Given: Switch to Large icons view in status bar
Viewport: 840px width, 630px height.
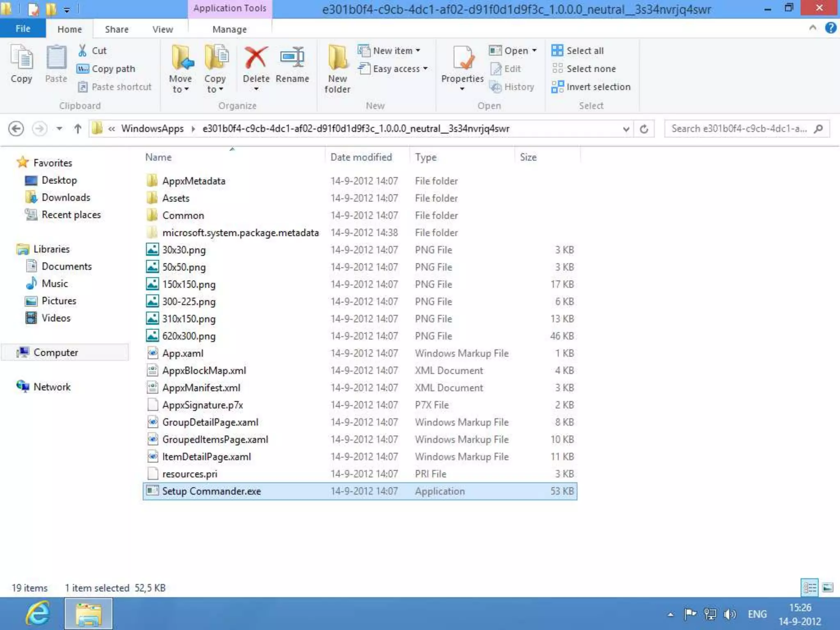Looking at the screenshot, I should 828,587.
